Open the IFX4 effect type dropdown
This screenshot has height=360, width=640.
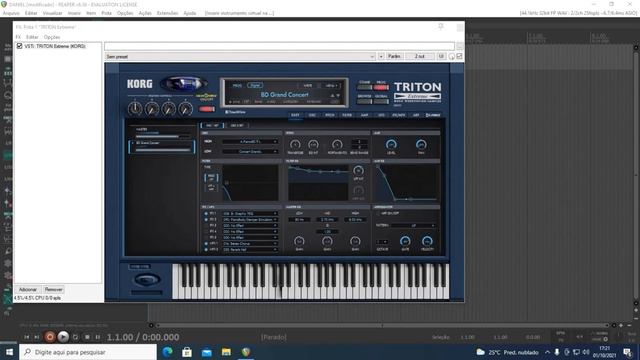[x=250, y=231]
